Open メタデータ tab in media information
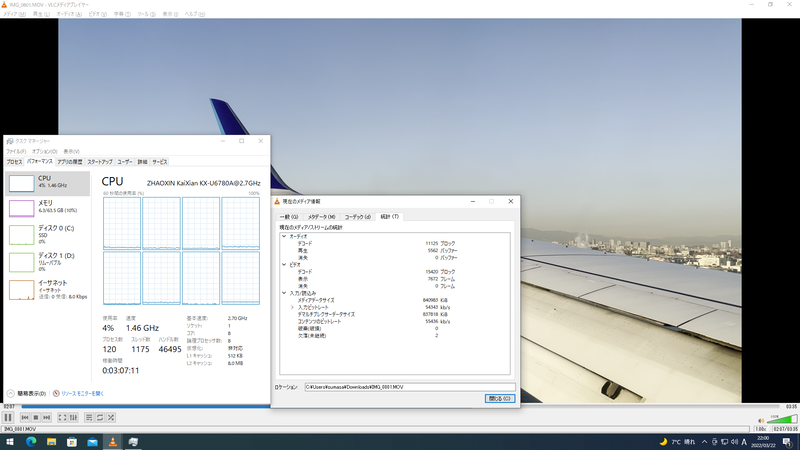 pos(321,217)
